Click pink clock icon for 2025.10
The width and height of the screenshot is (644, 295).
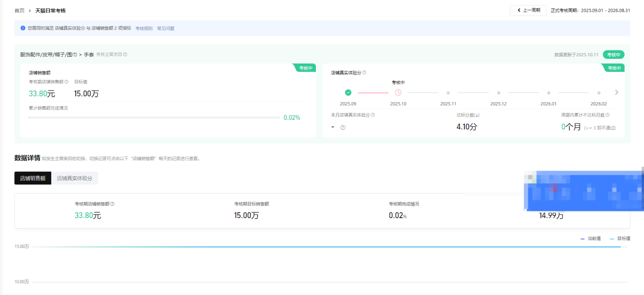coord(398,92)
